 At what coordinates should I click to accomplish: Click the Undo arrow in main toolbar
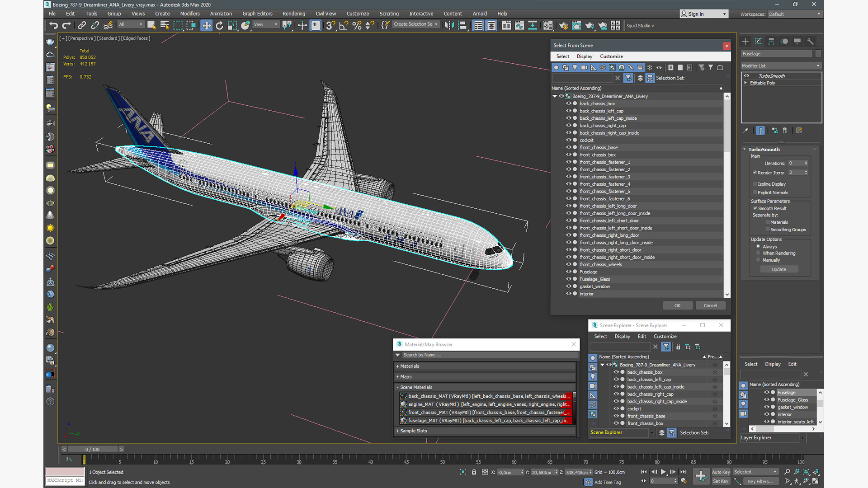(54, 25)
